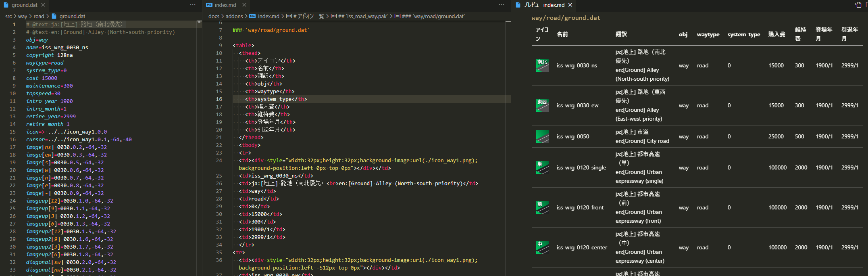Click the 購入費 column header in preview
Viewport: 868px width, 276px height.
point(777,34)
